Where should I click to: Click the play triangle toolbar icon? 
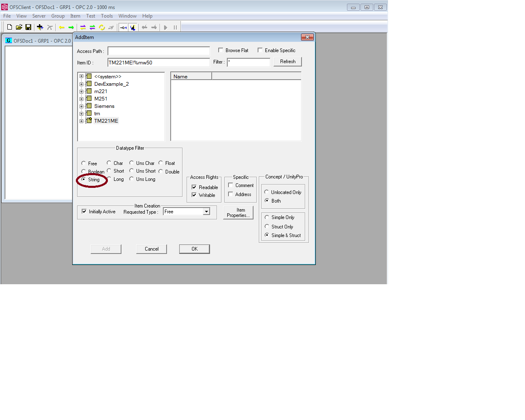point(166,27)
